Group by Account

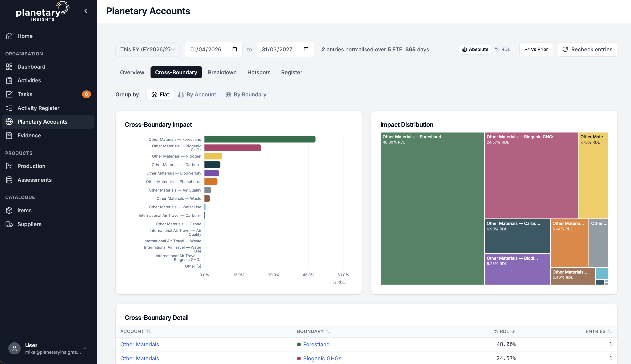point(197,95)
